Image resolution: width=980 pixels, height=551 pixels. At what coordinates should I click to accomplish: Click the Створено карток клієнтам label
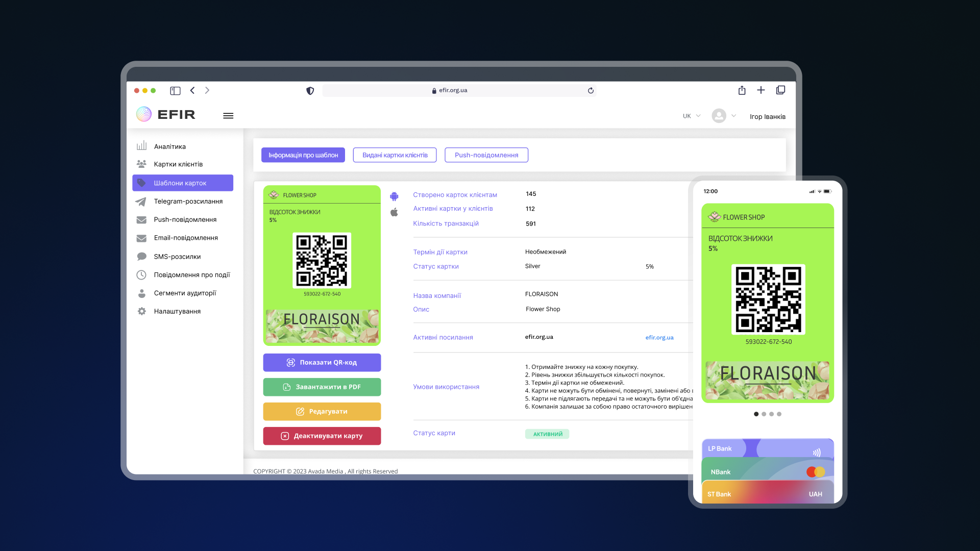coord(455,195)
